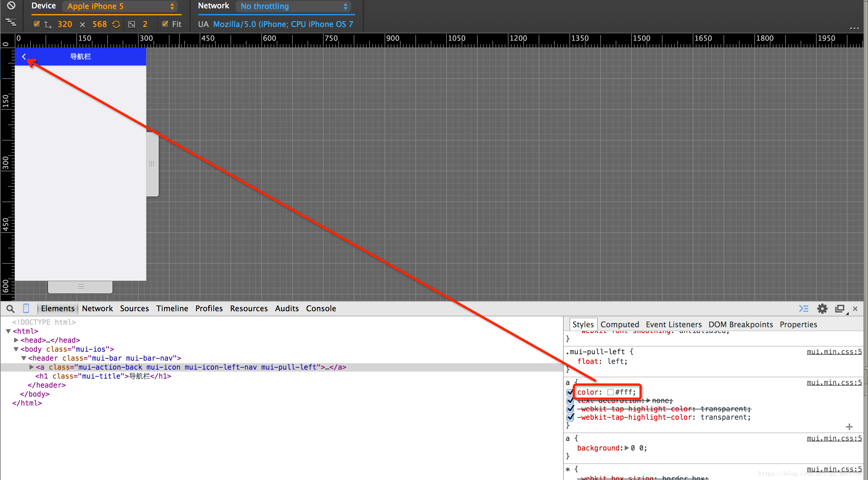The image size is (868, 480).
Task: Open the No throttling network dropdown
Action: (x=293, y=6)
